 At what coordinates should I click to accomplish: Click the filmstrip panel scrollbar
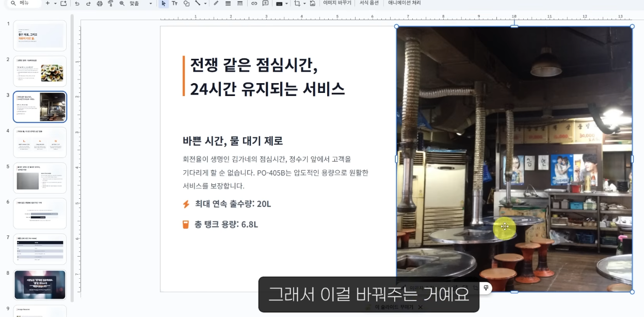(x=72, y=157)
